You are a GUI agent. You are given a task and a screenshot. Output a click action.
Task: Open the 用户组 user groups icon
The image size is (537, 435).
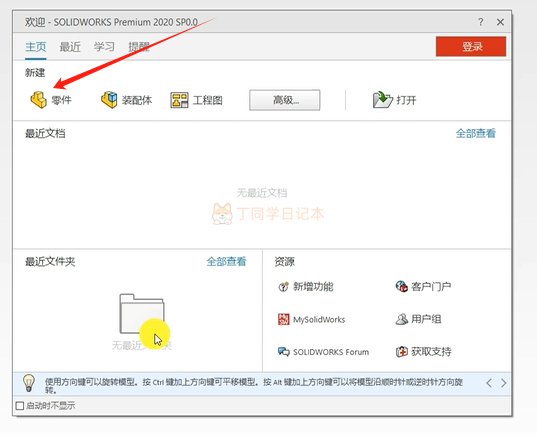pos(401,319)
